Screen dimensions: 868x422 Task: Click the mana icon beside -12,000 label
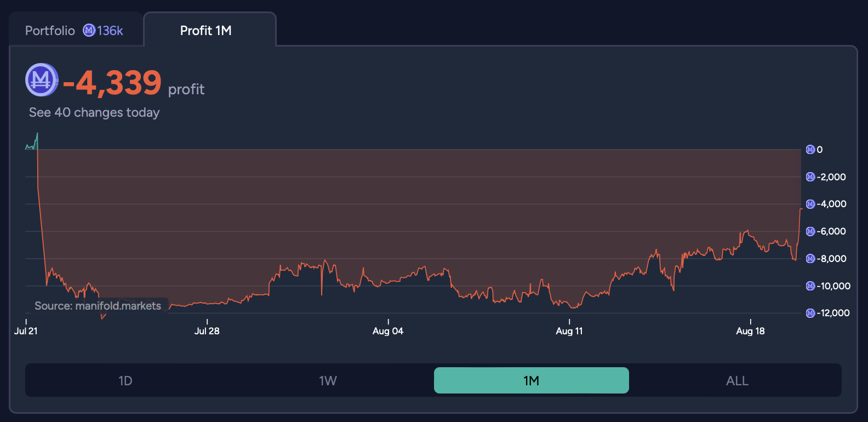pos(810,313)
